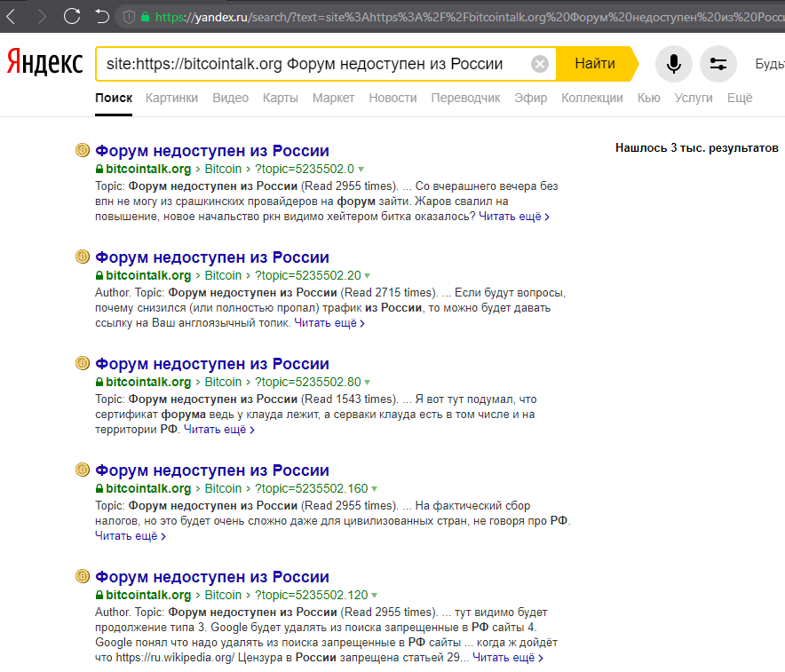Open result title above ?topic=5235502.0
The image size is (785, 672).
(212, 151)
